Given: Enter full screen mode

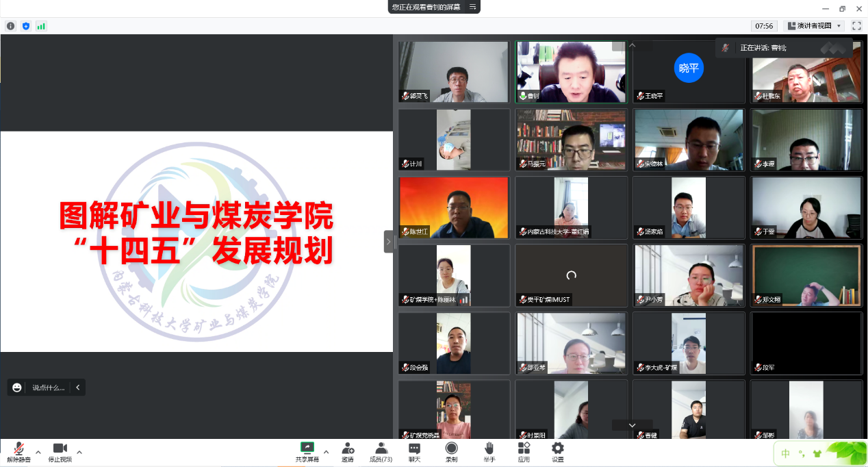Looking at the screenshot, I should 856,26.
